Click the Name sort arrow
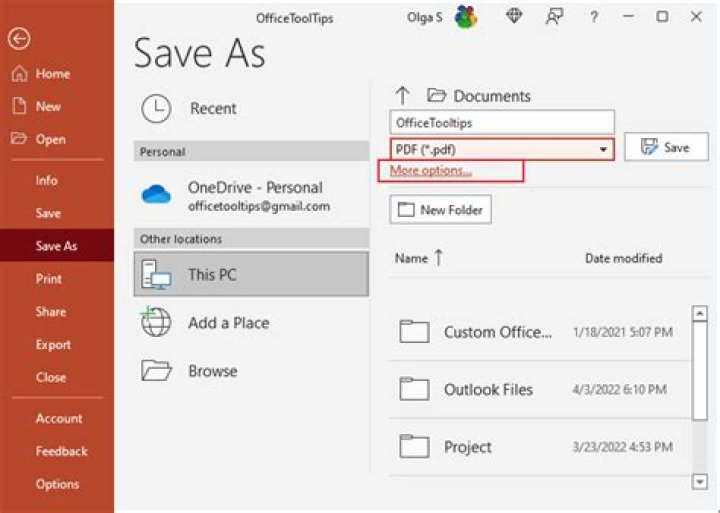The height and width of the screenshot is (513, 720). click(439, 257)
